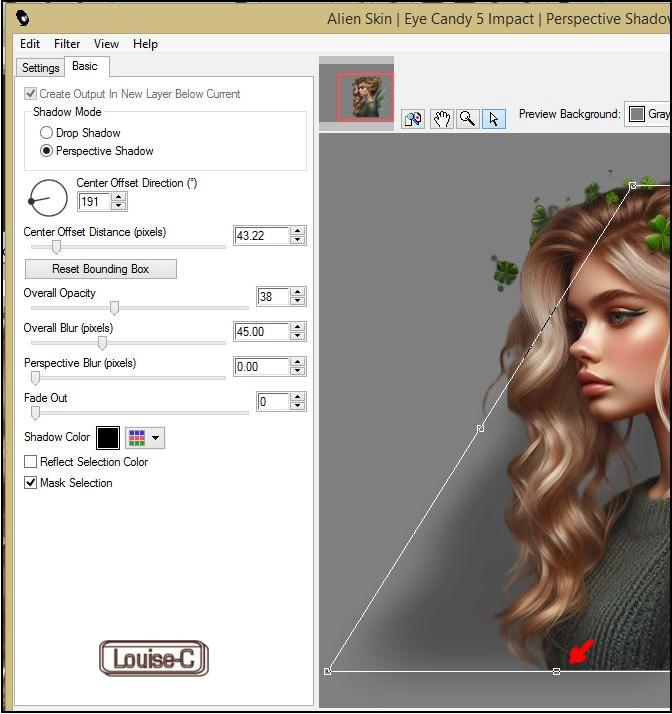Viewport: 672px width, 714px height.
Task: Select Perspective Shadow mode
Action: click(x=46, y=151)
